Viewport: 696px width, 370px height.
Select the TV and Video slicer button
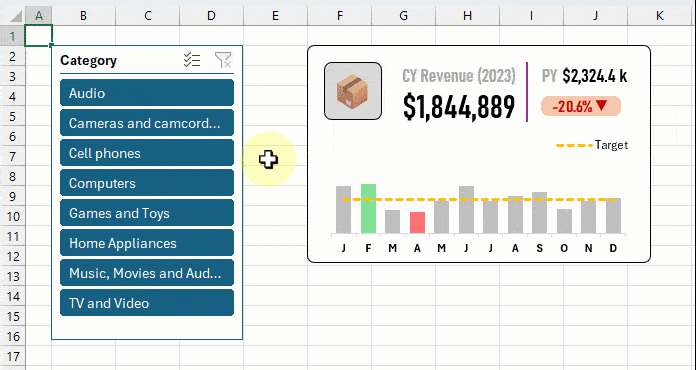pyautogui.click(x=147, y=303)
